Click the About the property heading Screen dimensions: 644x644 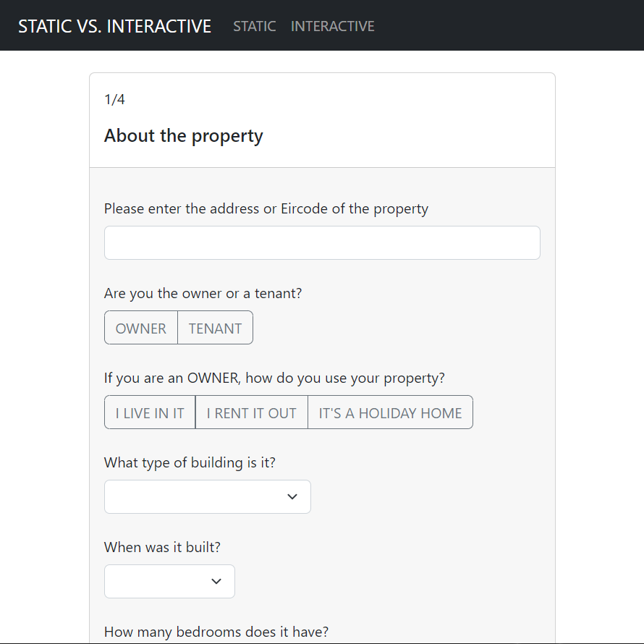[183, 136]
